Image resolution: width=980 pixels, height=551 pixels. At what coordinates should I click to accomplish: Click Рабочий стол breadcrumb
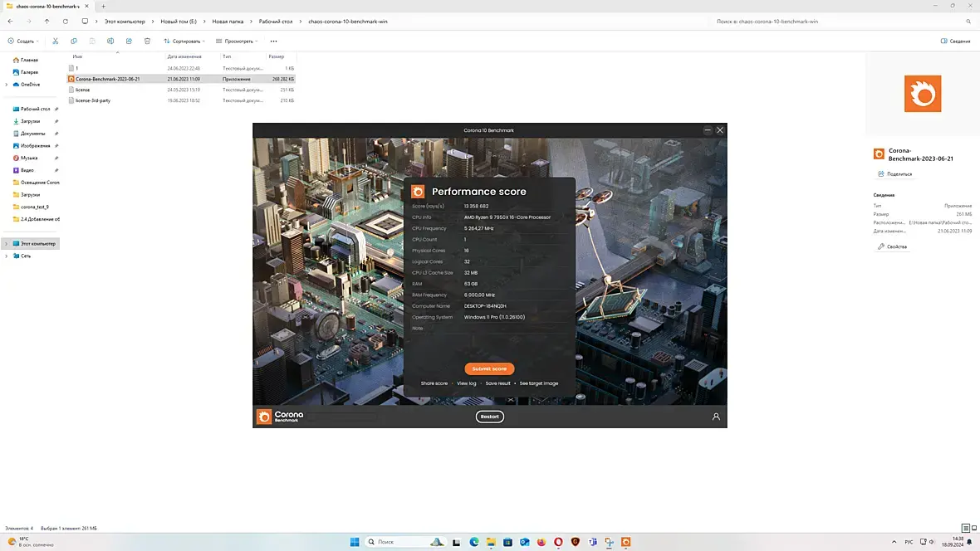[x=276, y=22]
